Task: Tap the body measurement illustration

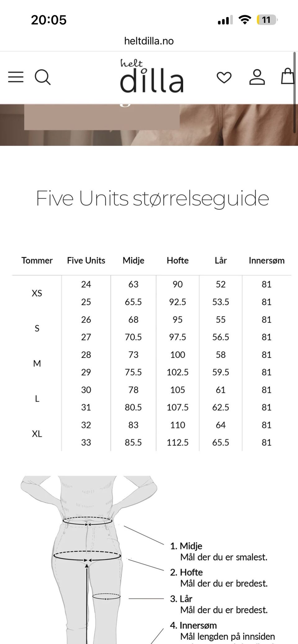Action: (x=89, y=560)
